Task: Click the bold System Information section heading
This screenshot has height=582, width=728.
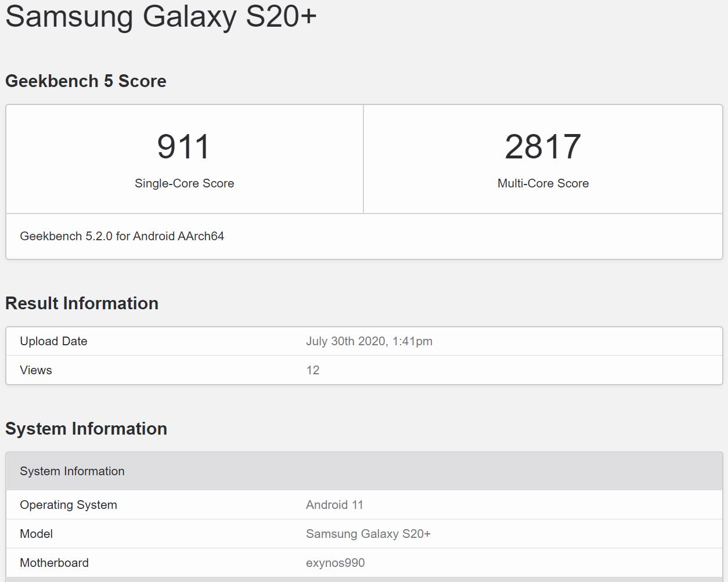Action: pyautogui.click(x=86, y=429)
